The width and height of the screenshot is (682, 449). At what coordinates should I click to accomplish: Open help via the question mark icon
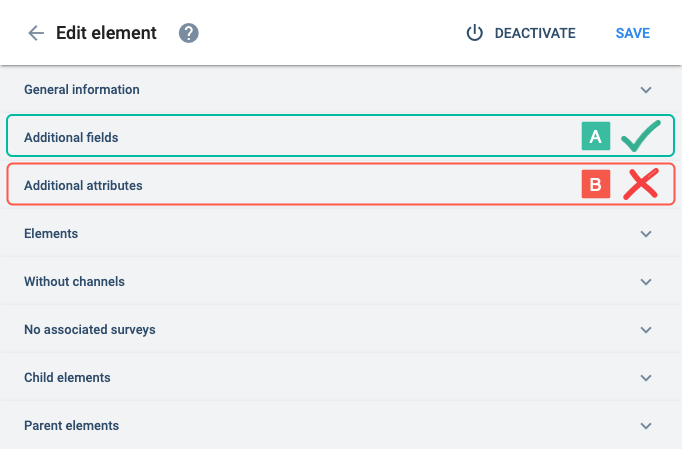(189, 33)
